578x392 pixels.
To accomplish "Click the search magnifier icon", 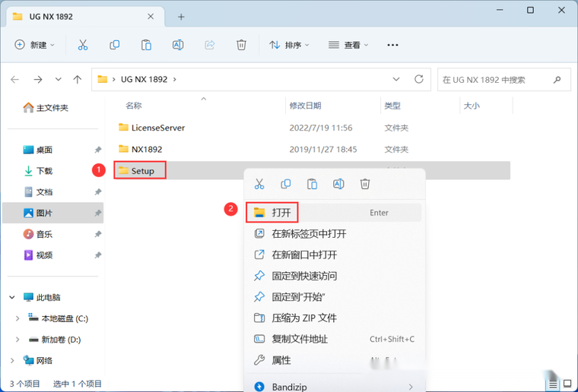I will (x=557, y=80).
